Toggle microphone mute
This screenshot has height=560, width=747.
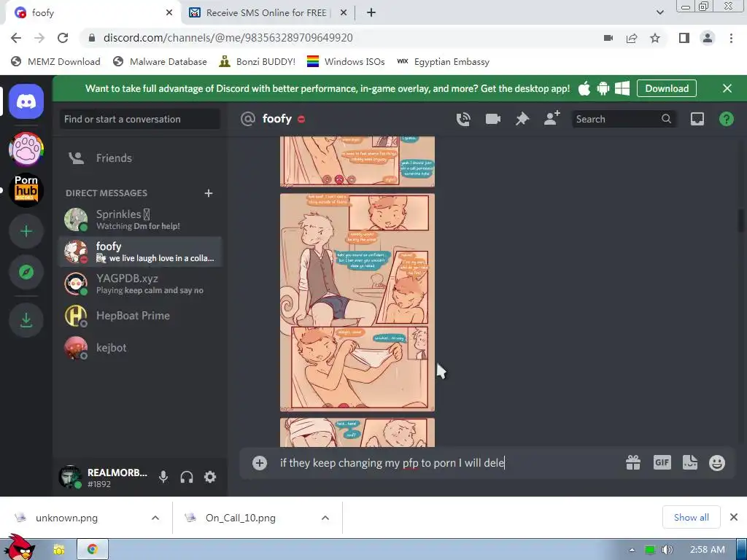(163, 477)
